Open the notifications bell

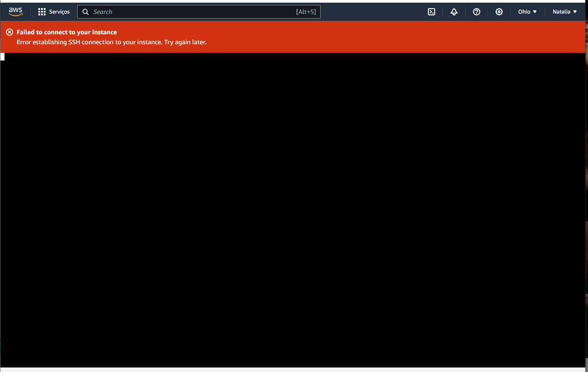point(454,12)
